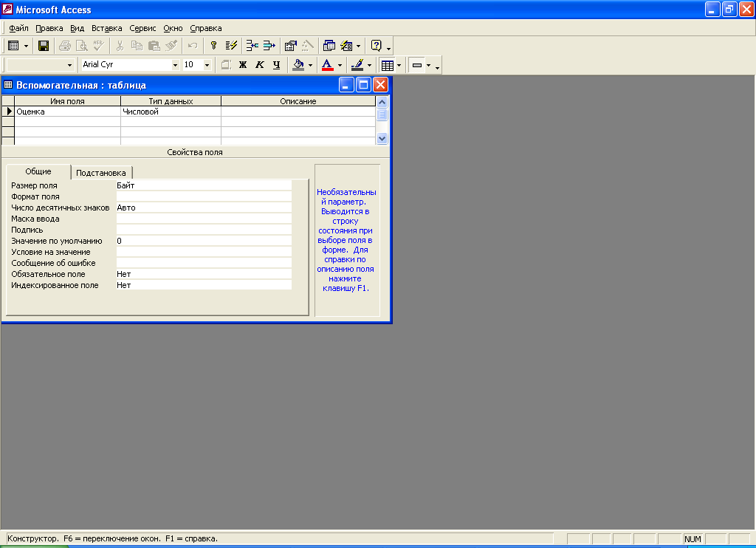The image size is (756, 548).
Task: Maximize the Вспомогательная table window
Action: 363,85
